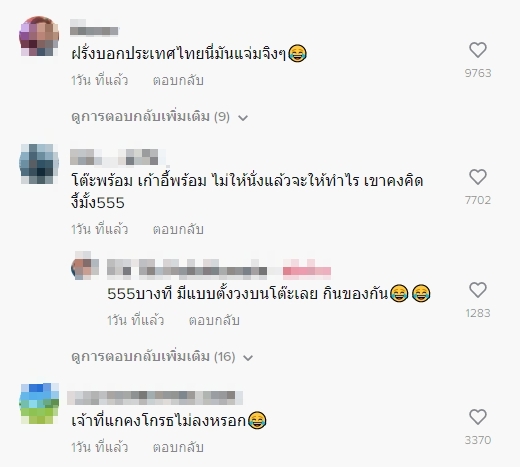The image size is (520, 467).
Task: Reply to the 555บางที nested comment
Action: (x=214, y=321)
